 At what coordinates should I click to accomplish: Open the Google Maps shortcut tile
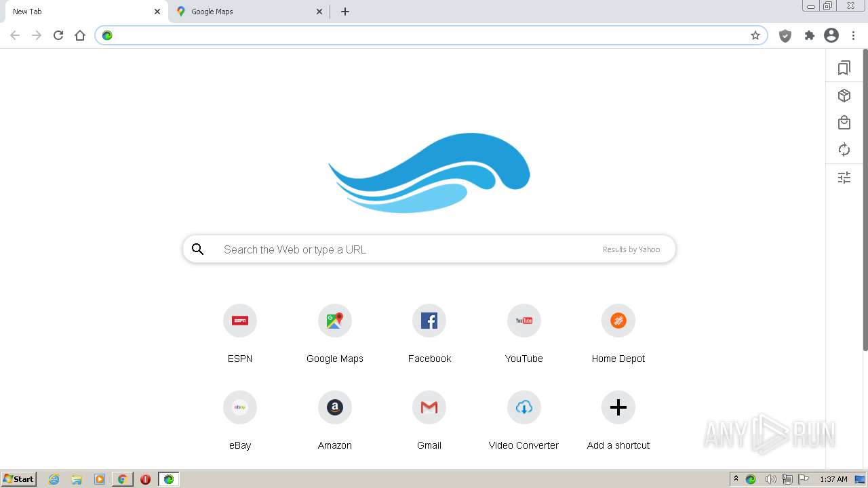pos(335,321)
